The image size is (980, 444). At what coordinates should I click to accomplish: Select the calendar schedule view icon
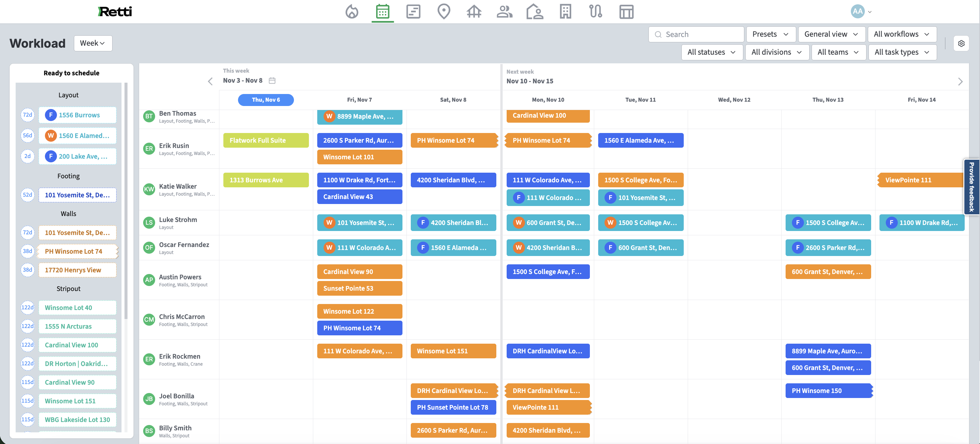[382, 11]
